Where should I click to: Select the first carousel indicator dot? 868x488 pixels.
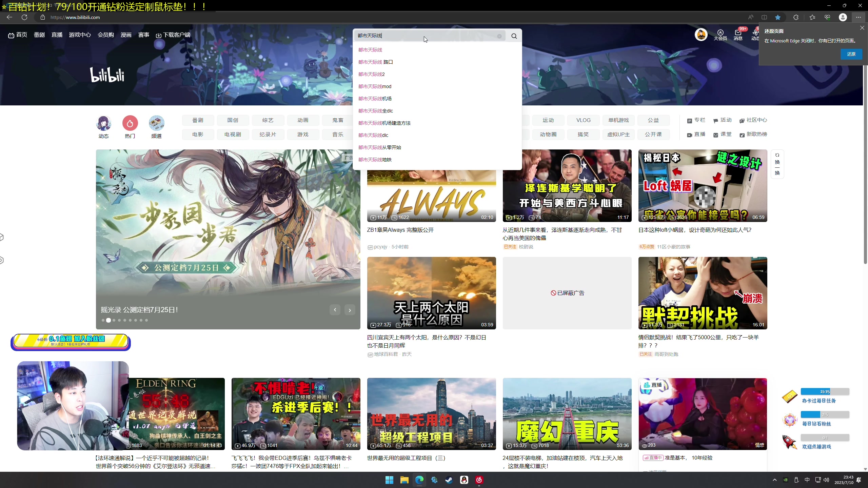click(103, 320)
